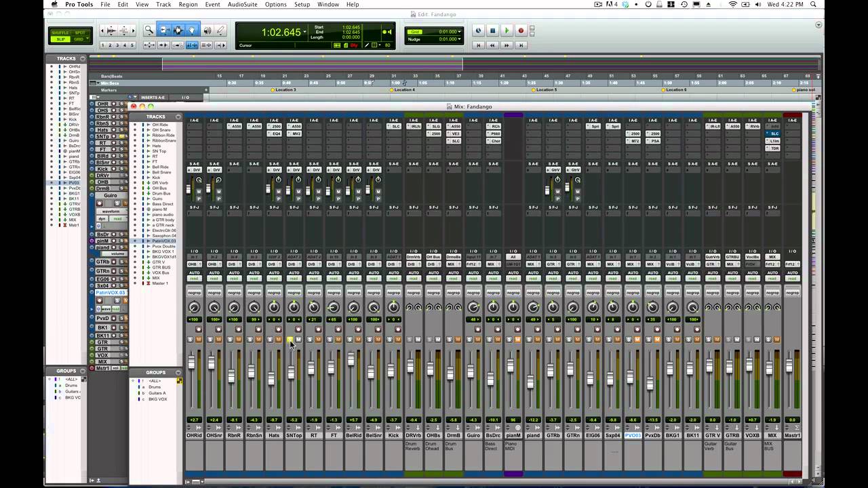Click the Slip edit mode button
868x488 pixels.
point(61,39)
